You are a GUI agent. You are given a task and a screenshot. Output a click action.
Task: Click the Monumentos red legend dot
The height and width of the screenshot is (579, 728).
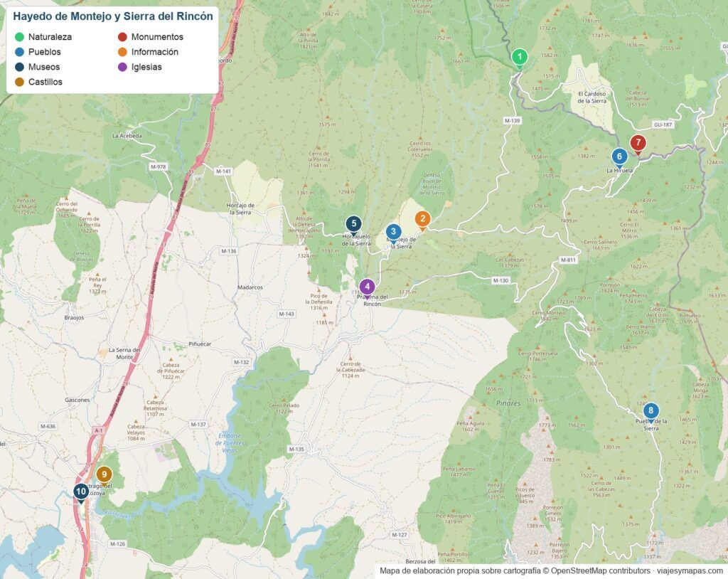coord(122,37)
